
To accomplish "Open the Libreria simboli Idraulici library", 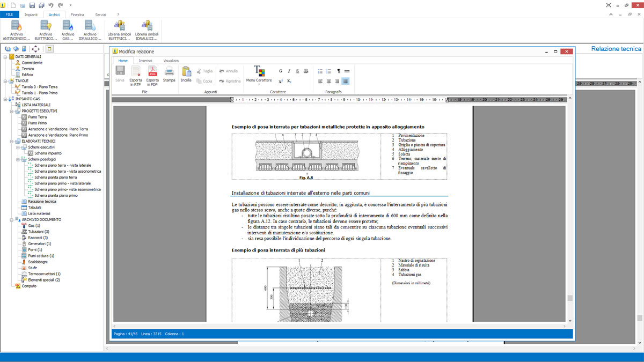I will [147, 30].
